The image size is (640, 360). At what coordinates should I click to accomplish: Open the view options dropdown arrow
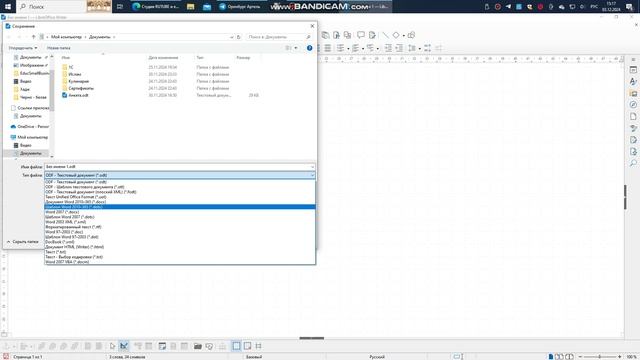tap(296, 48)
